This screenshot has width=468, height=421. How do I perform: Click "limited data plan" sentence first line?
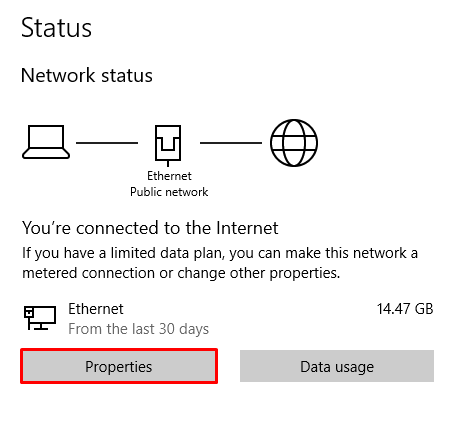point(220,253)
